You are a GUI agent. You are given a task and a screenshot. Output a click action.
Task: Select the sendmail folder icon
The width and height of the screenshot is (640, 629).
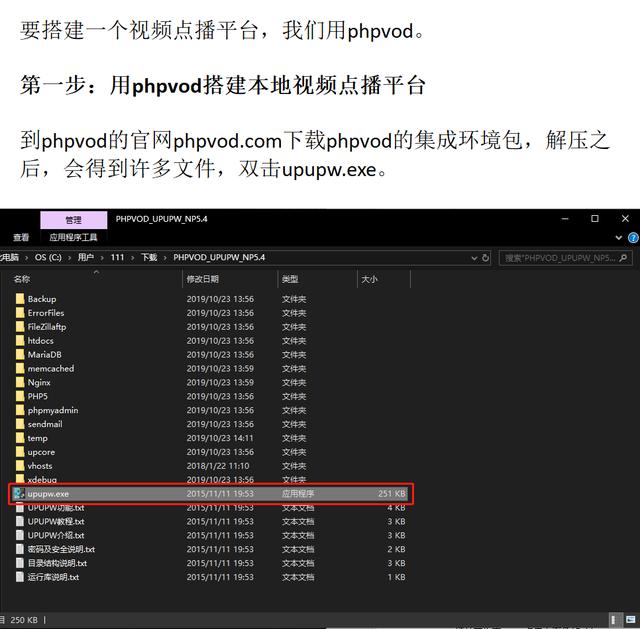(x=20, y=424)
